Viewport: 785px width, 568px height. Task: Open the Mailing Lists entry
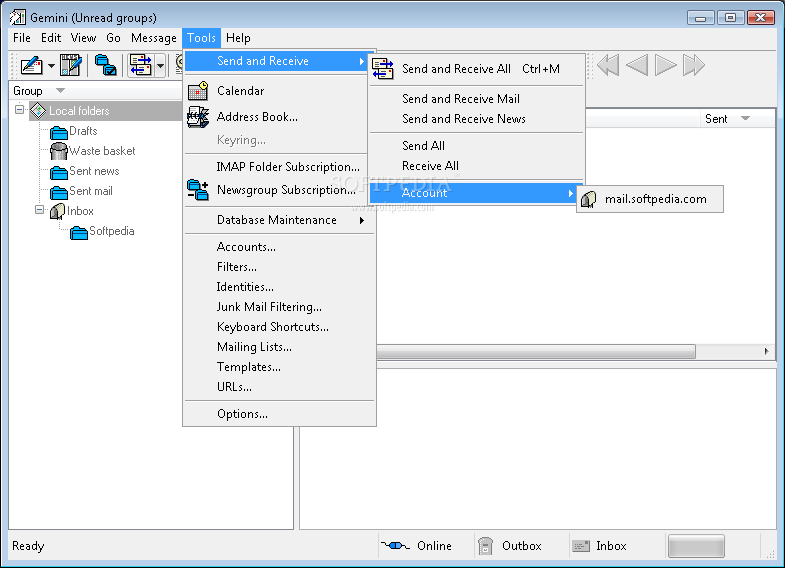click(280, 347)
